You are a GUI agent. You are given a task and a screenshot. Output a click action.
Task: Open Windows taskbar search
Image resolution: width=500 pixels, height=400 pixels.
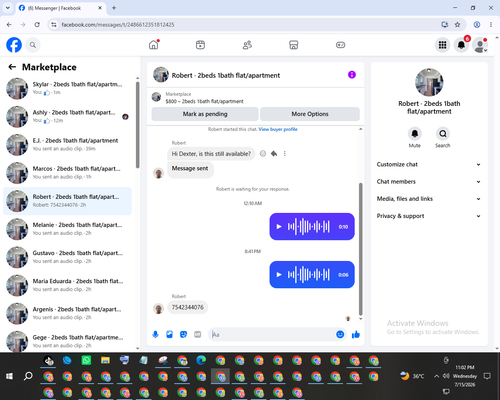[x=28, y=376]
